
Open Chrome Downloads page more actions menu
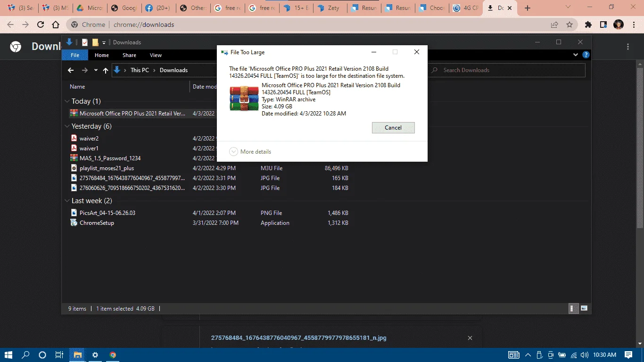[x=628, y=47]
